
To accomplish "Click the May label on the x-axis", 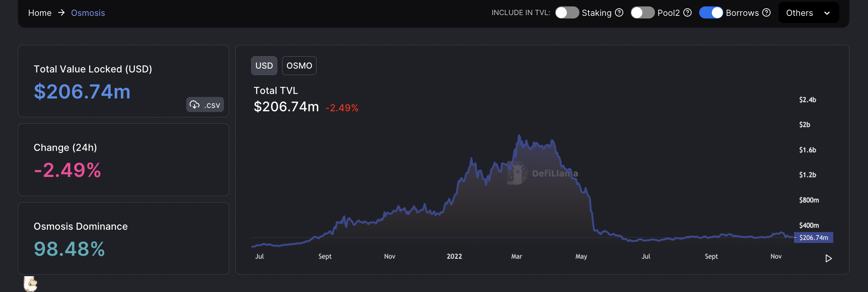I will click(581, 257).
